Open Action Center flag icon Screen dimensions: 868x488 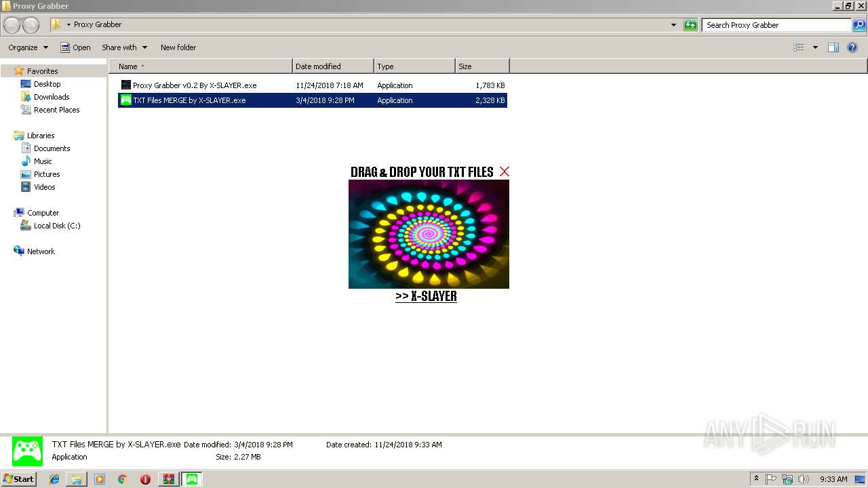tap(771, 479)
